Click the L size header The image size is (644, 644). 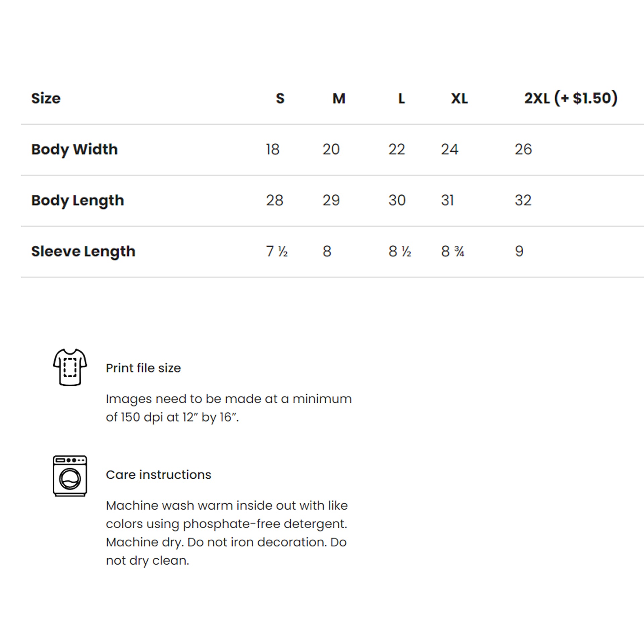pos(401,98)
